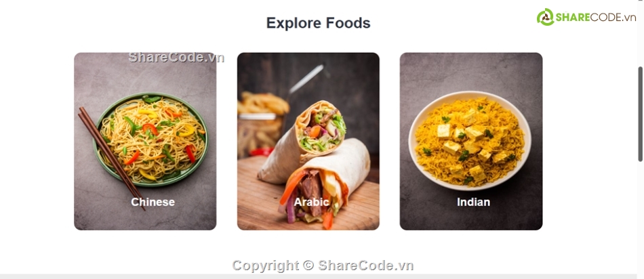644x279 pixels.
Task: Open the SHARECODE.vn logo text link
Action: coord(596,17)
